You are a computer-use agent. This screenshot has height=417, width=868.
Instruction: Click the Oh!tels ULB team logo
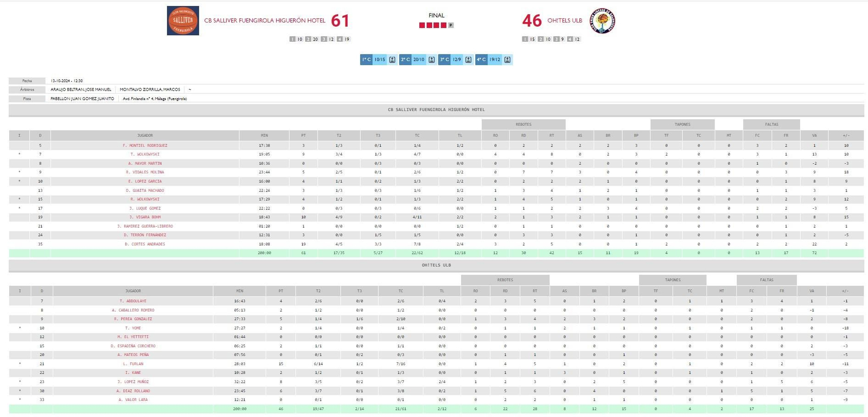pyautogui.click(x=602, y=21)
